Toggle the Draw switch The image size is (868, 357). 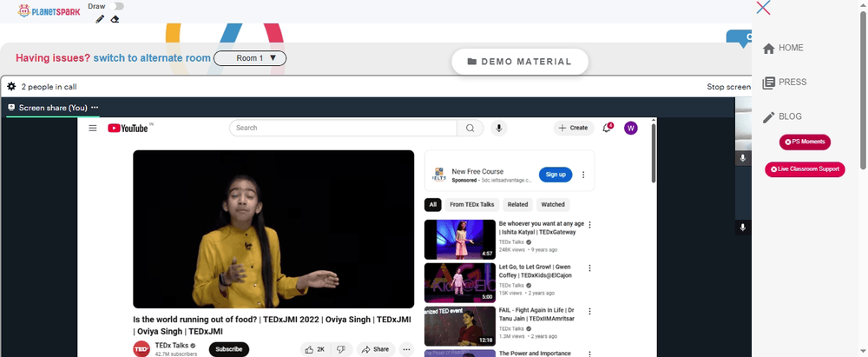point(116,6)
